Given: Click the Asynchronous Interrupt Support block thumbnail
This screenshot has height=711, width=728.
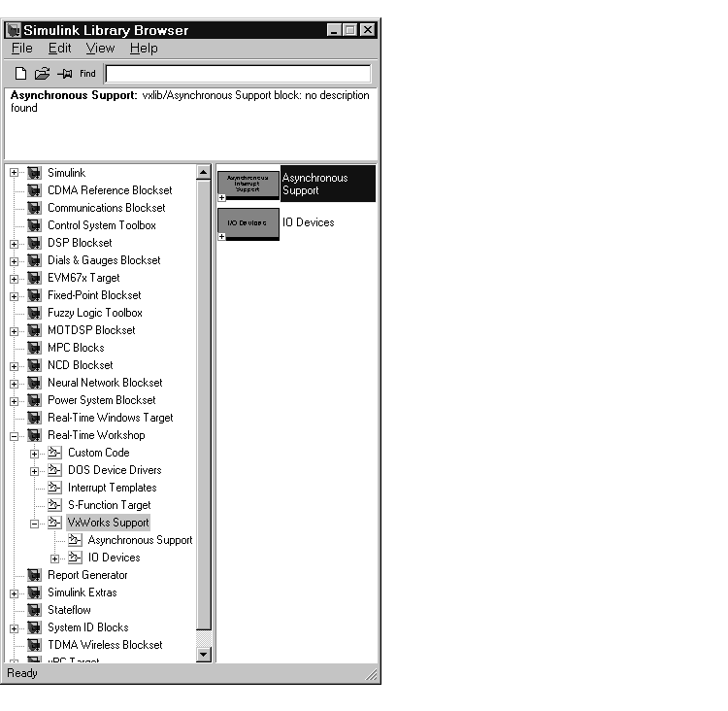Looking at the screenshot, I should click(248, 185).
